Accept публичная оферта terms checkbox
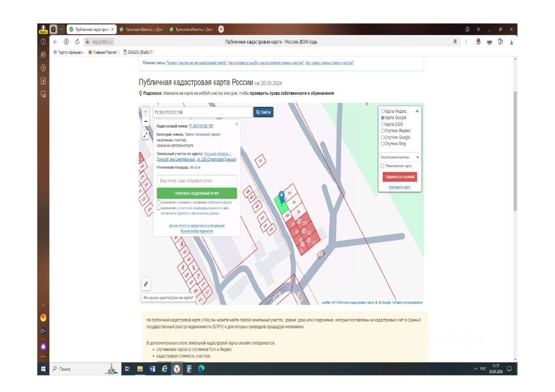Screen dimensions: 555x392 pos(159,202)
